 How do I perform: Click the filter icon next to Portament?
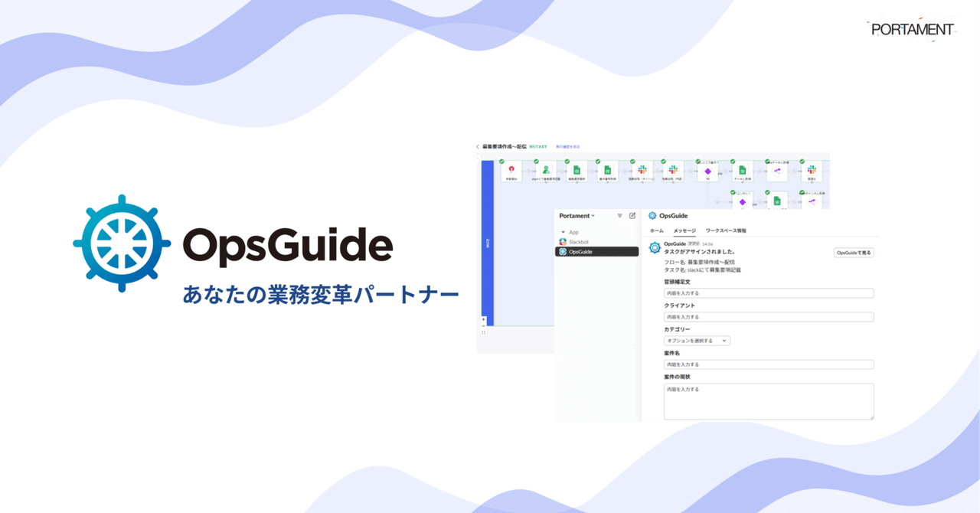point(619,215)
